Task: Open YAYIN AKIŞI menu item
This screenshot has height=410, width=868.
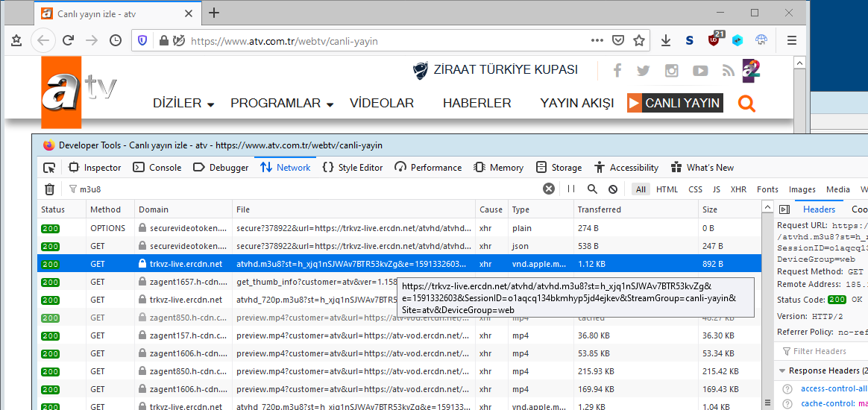Action: tap(577, 104)
